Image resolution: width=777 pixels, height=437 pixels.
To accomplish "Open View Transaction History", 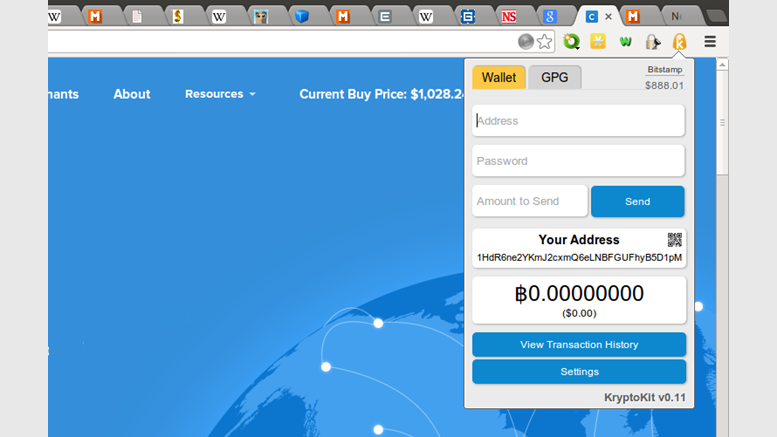I will point(579,345).
